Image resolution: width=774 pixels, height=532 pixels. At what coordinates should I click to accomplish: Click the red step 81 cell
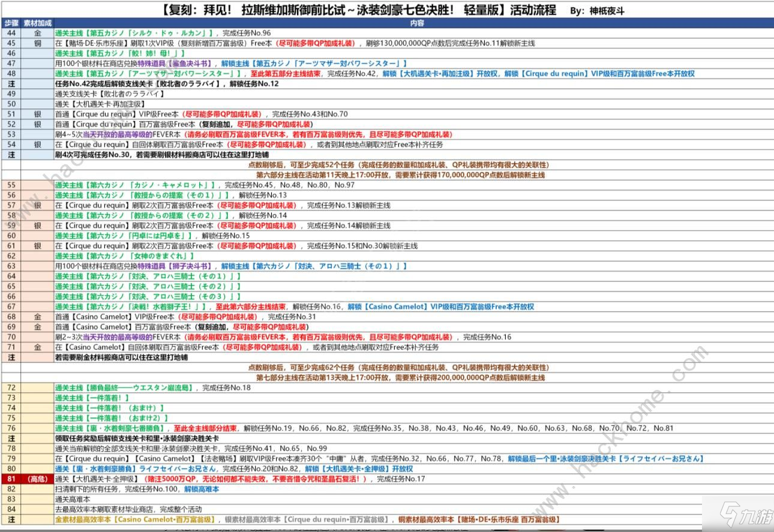click(x=11, y=479)
